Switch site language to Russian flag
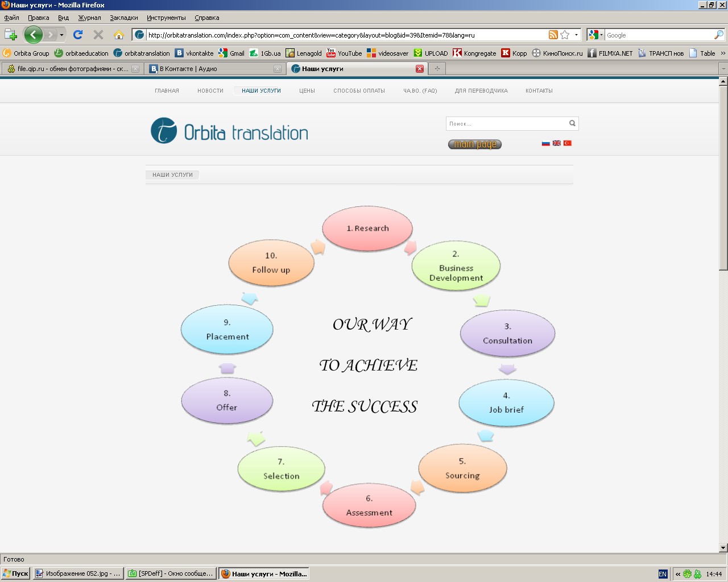 click(546, 143)
